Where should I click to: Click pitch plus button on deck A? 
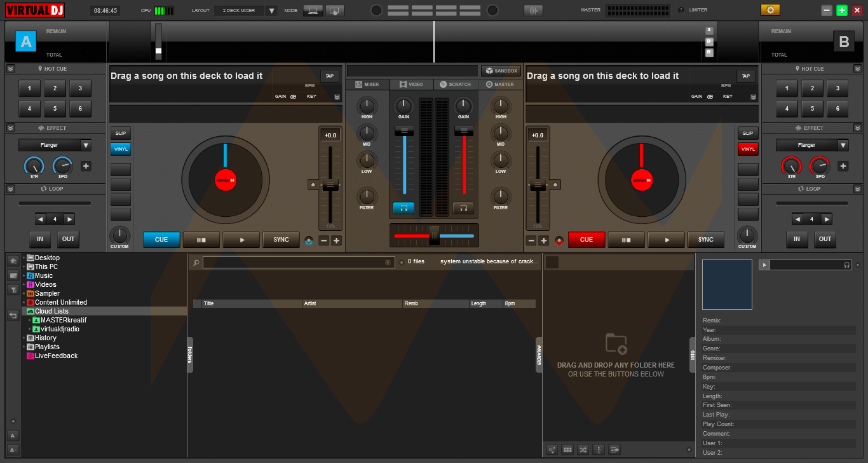(336, 240)
